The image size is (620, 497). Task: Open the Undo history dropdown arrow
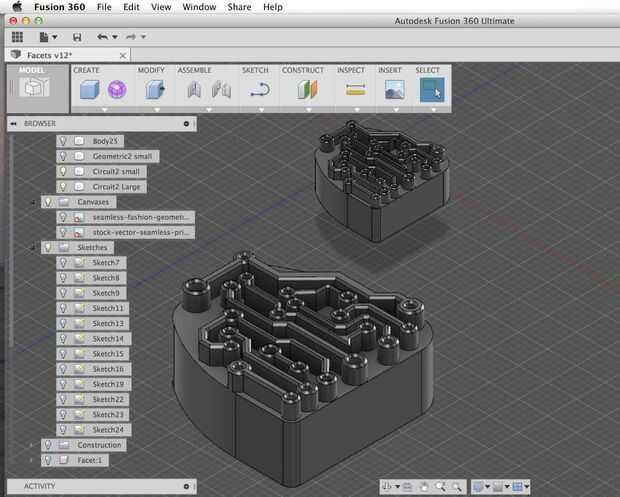(115, 37)
